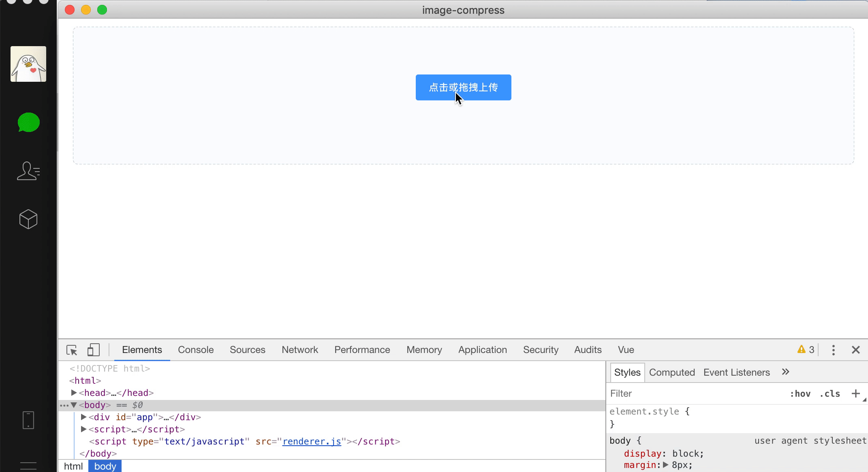
Task: Click the penguin avatar in the sidebar
Action: 28,64
